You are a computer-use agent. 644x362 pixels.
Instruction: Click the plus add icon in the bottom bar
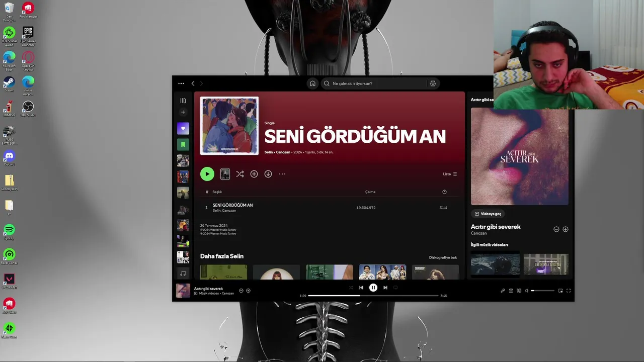tap(248, 291)
